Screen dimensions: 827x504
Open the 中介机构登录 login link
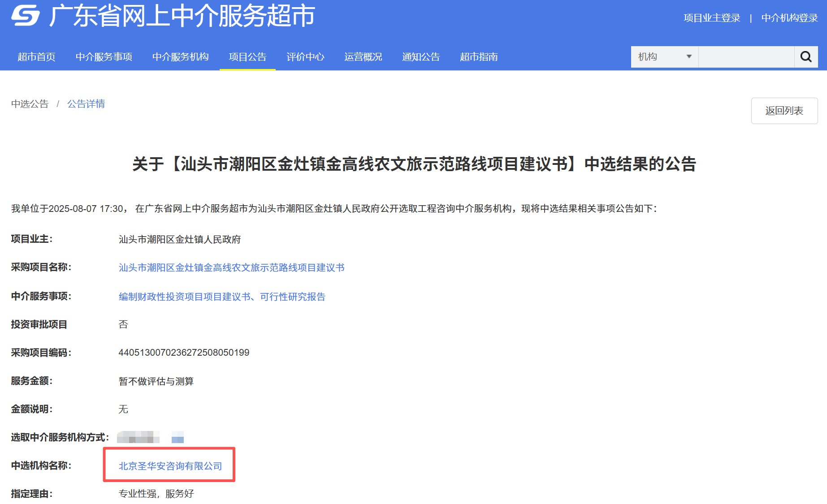click(x=789, y=18)
